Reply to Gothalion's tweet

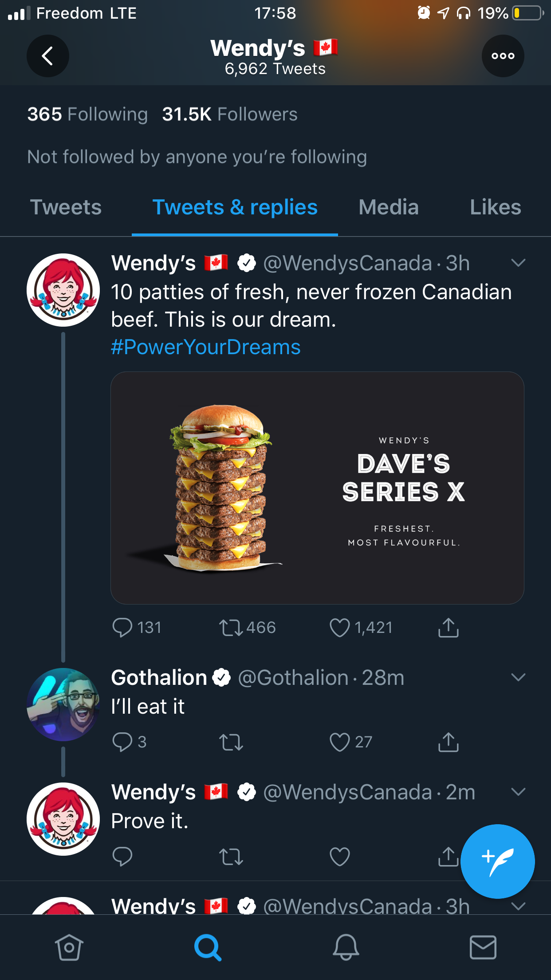[122, 742]
